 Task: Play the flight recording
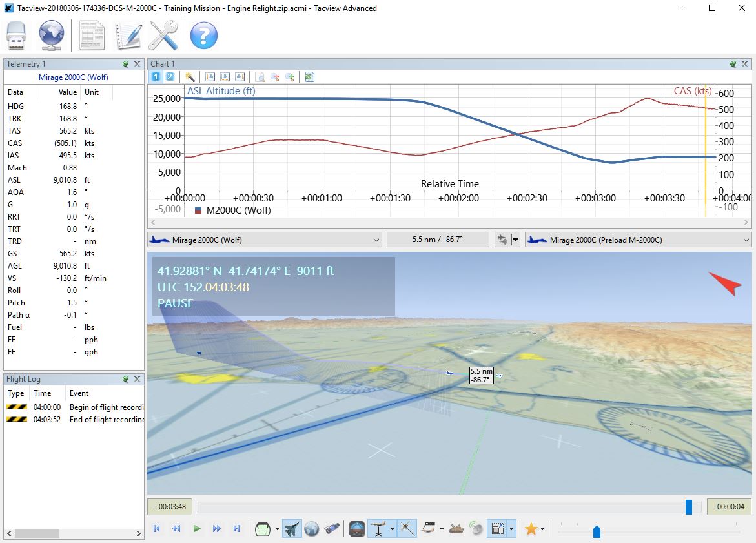click(x=197, y=529)
